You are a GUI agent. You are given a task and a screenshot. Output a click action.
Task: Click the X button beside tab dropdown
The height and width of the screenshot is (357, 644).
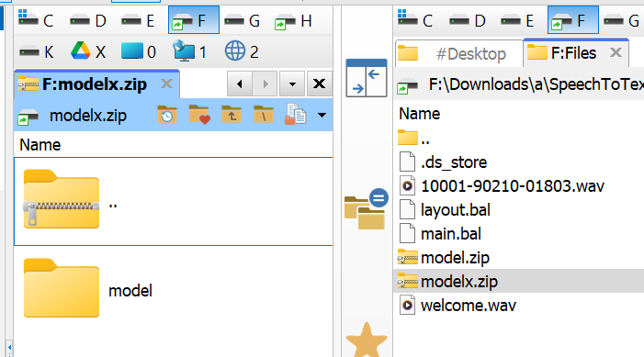(319, 84)
